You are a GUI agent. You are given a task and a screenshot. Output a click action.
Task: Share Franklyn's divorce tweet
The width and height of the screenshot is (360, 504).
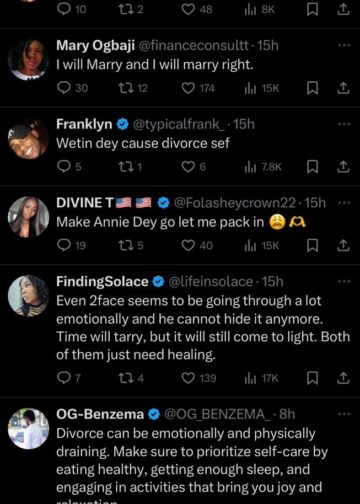[343, 167]
